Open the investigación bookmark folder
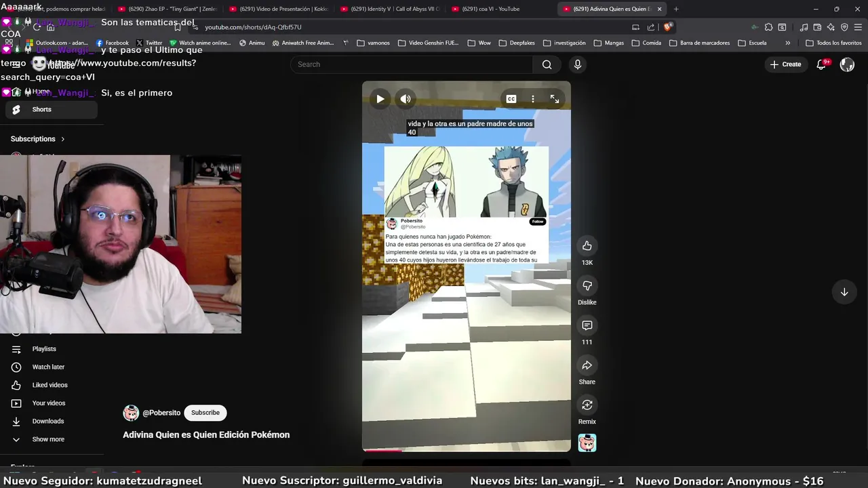The width and height of the screenshot is (868, 488). click(x=564, y=43)
